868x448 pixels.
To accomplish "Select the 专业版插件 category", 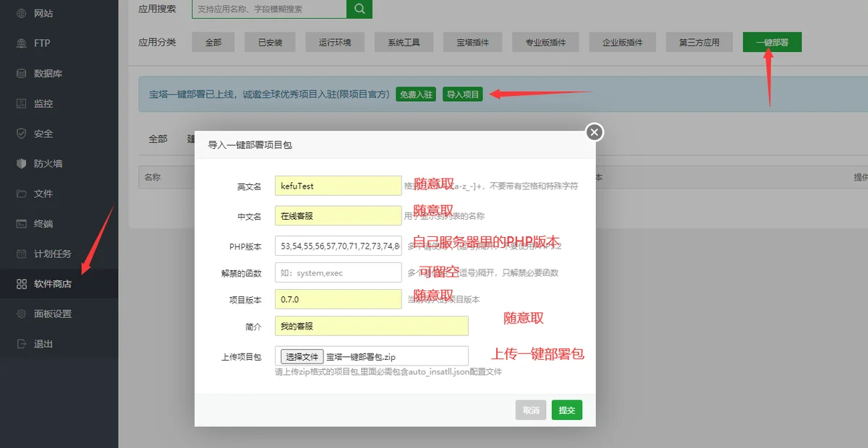I will click(546, 42).
